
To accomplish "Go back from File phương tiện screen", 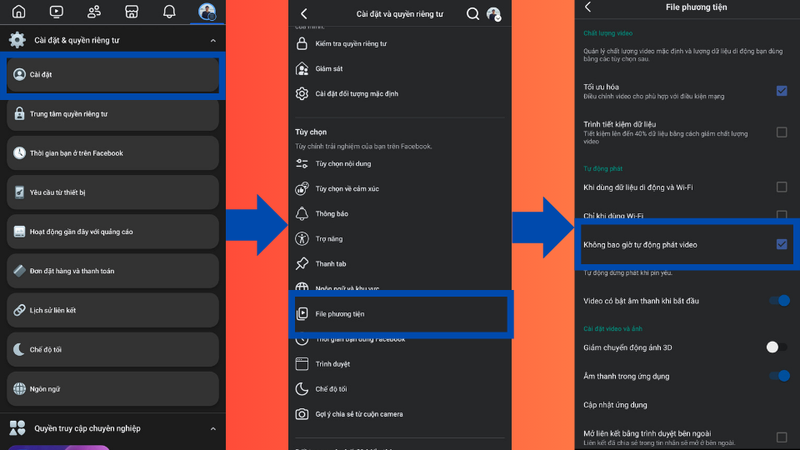I will (588, 7).
